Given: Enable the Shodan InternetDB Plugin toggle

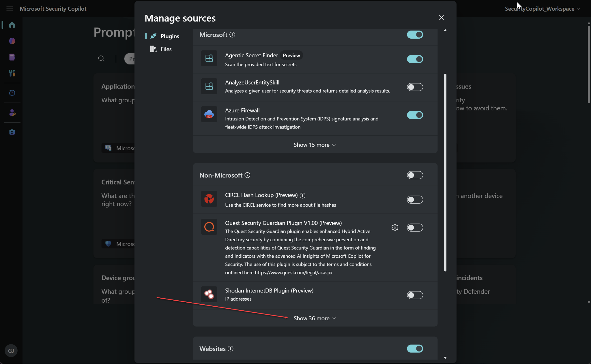Looking at the screenshot, I should pos(415,295).
